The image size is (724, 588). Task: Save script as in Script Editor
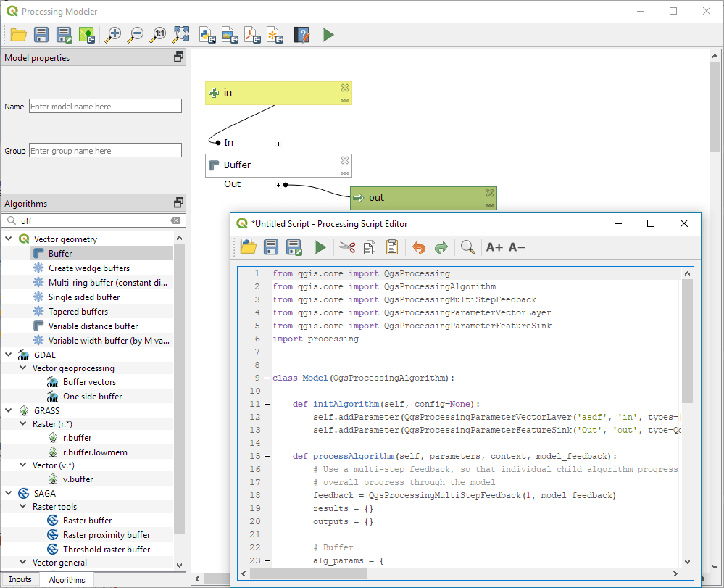tap(294, 247)
